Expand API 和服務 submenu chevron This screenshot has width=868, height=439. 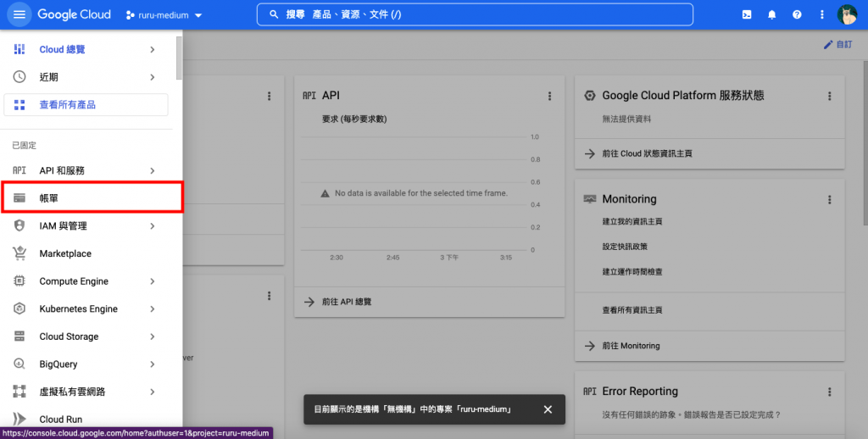click(153, 170)
